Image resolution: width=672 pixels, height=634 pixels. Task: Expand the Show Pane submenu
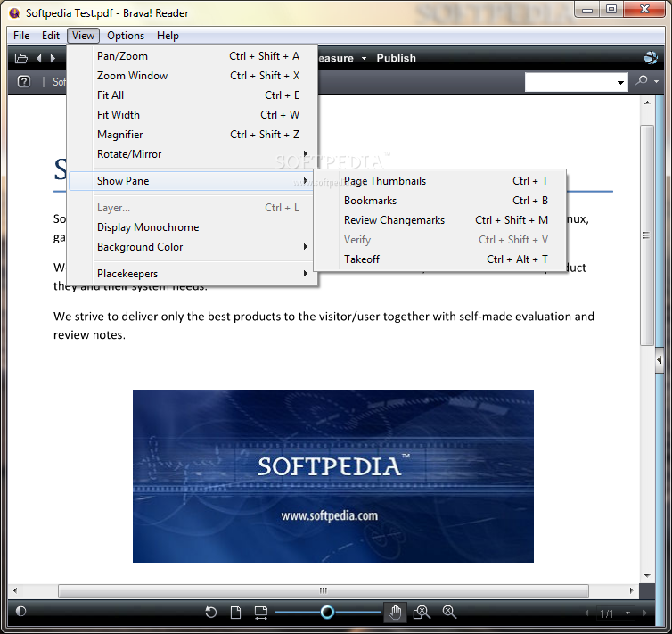[191, 181]
